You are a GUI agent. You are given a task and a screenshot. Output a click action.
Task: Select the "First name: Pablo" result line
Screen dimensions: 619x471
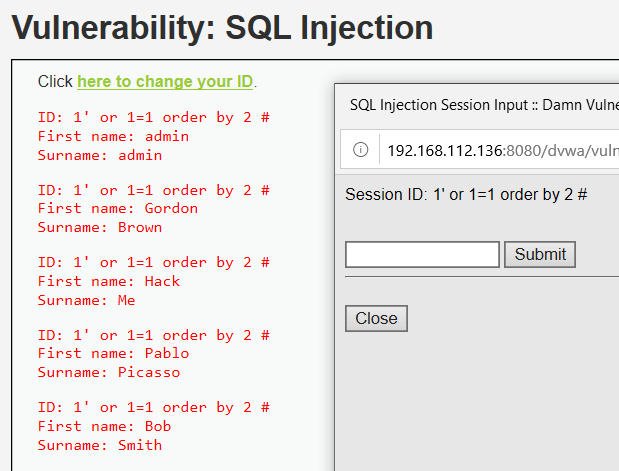tap(113, 353)
